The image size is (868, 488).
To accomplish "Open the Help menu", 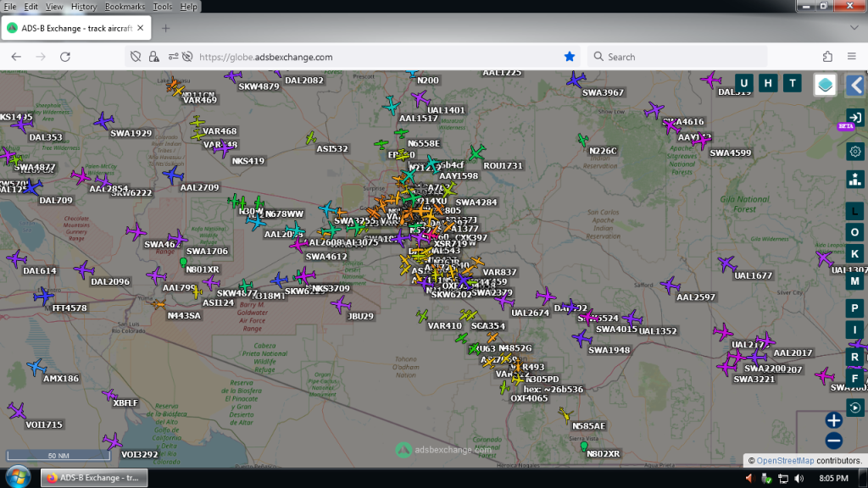I will [x=188, y=7].
